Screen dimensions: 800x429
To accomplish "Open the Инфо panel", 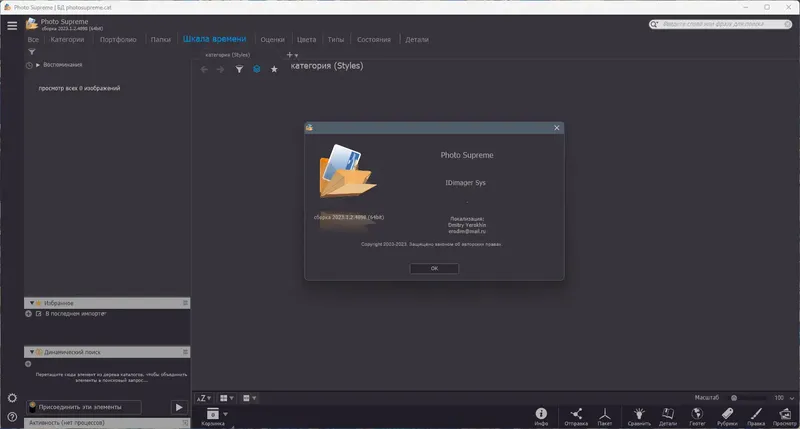I will [x=541, y=416].
